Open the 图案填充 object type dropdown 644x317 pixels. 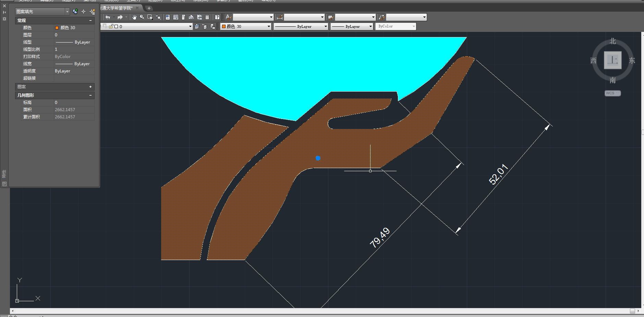[67, 12]
